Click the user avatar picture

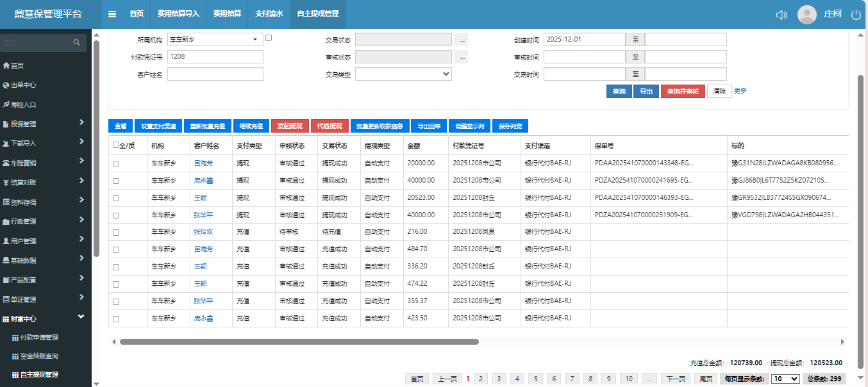point(806,15)
